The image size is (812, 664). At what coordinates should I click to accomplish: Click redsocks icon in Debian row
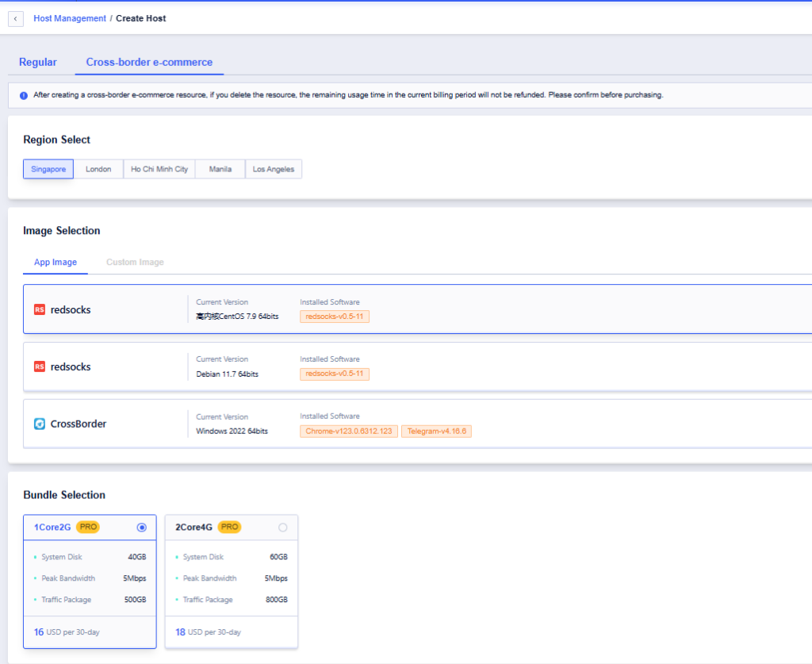click(x=40, y=367)
